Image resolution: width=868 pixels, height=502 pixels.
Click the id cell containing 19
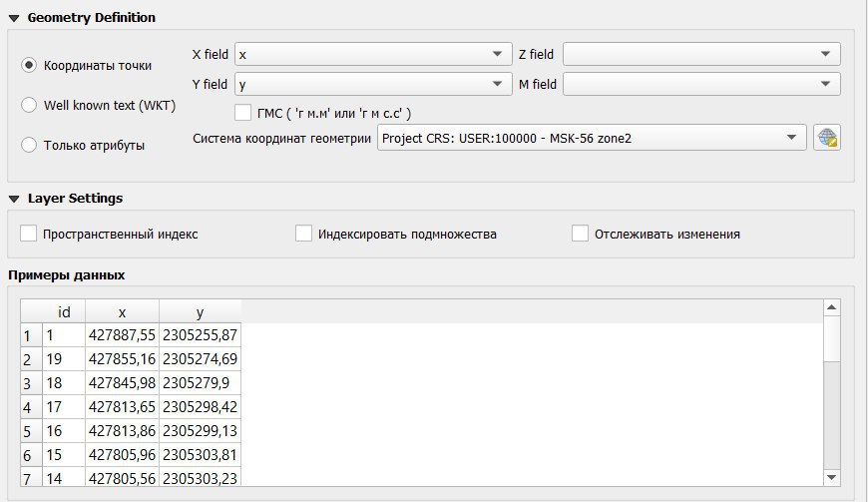64,359
